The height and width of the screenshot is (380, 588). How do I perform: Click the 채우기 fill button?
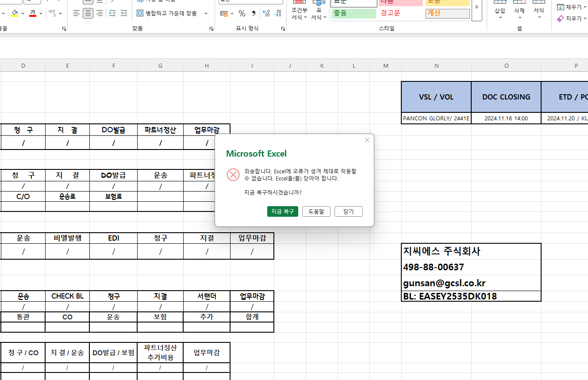pos(572,7)
